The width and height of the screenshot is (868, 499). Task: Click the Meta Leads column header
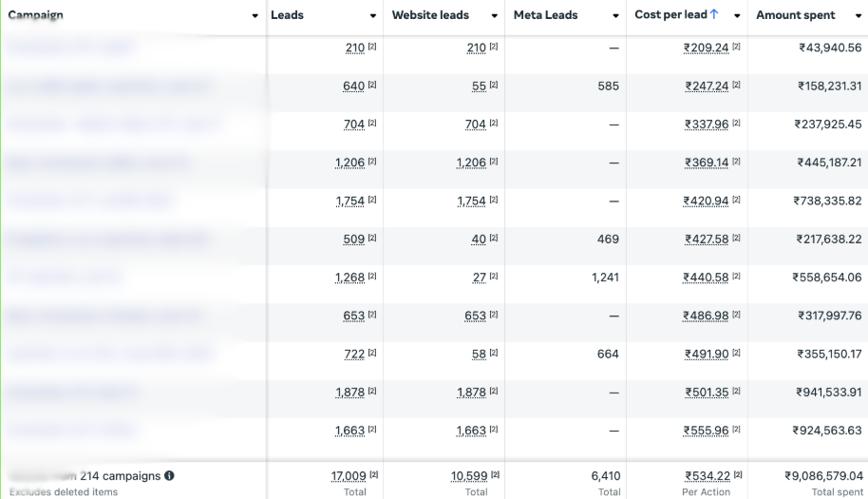[545, 15]
